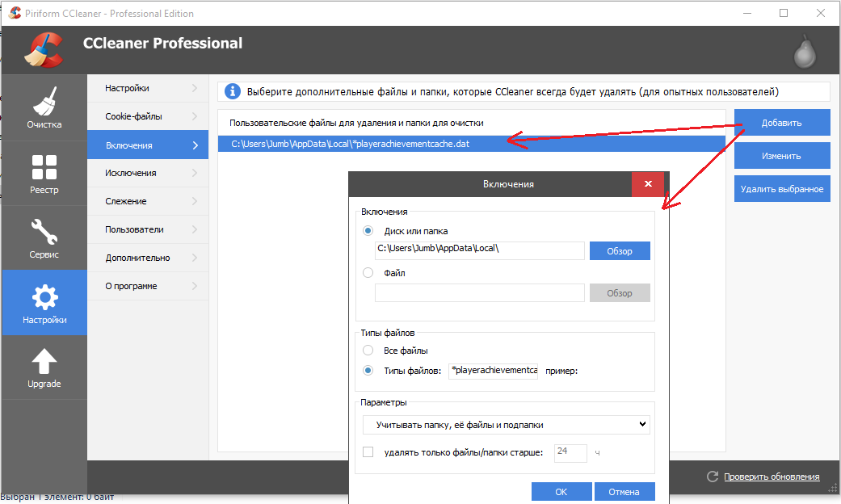Expand the Включения chevron
Screen dimensions: 841x504
tap(195, 145)
